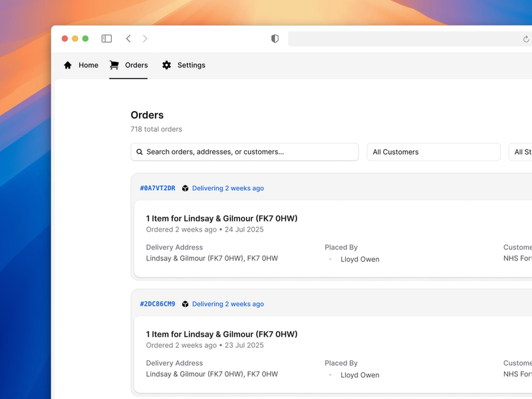Click the Settings gear icon
Image resolution: width=532 pixels, height=399 pixels.
pos(166,65)
